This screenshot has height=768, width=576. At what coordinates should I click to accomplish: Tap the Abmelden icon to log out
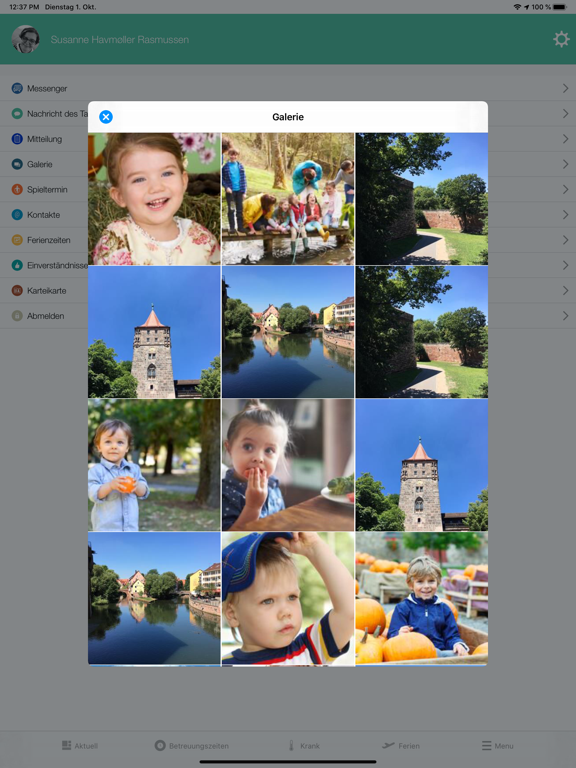coord(17,316)
